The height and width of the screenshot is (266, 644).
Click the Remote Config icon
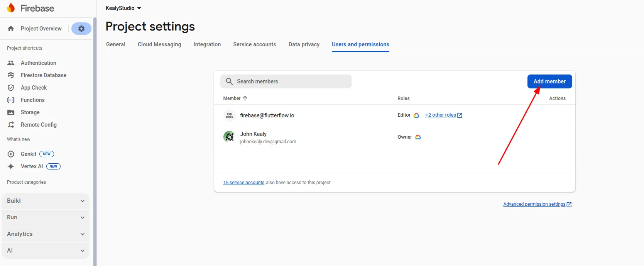11,125
